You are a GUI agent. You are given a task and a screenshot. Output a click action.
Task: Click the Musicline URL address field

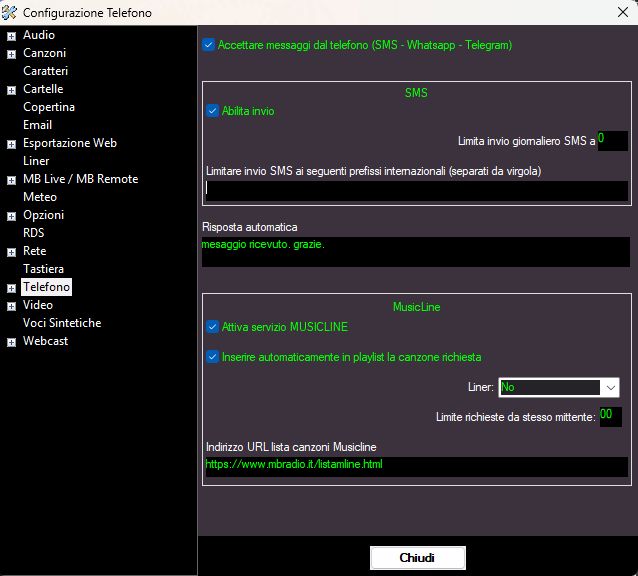[416, 466]
